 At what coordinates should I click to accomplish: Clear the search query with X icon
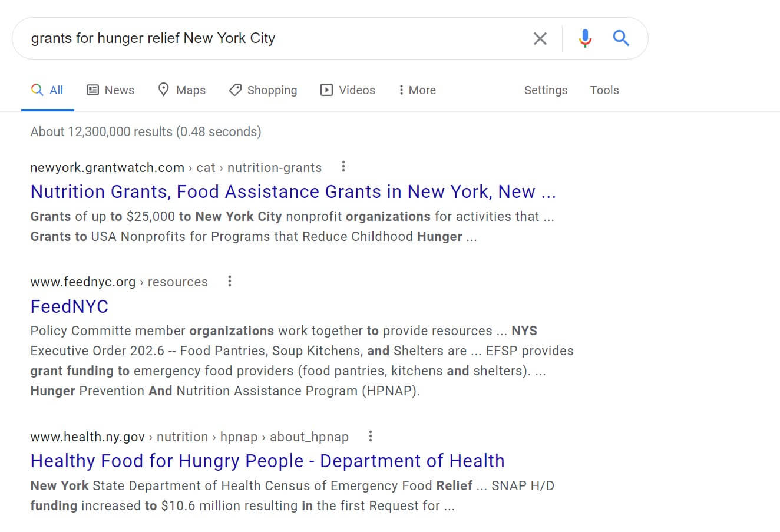point(540,39)
